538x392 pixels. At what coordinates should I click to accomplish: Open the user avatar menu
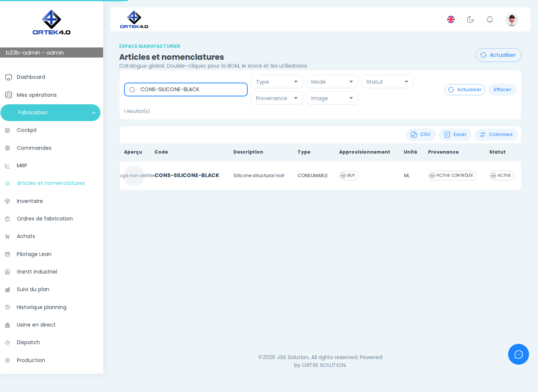[x=512, y=19]
